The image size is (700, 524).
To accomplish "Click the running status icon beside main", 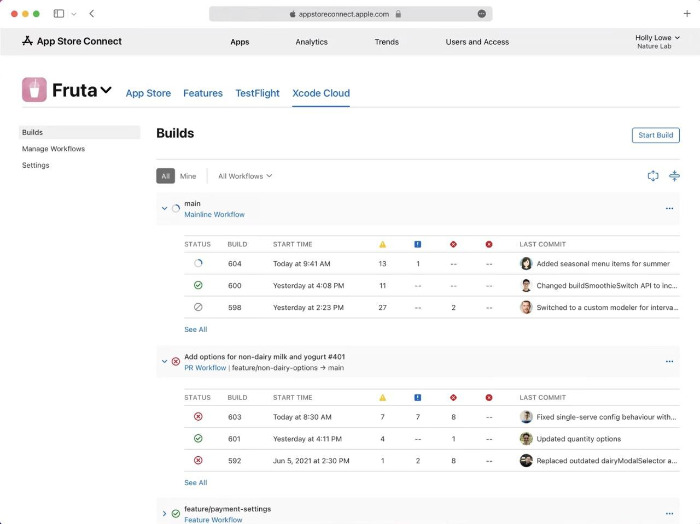I will pos(176,208).
